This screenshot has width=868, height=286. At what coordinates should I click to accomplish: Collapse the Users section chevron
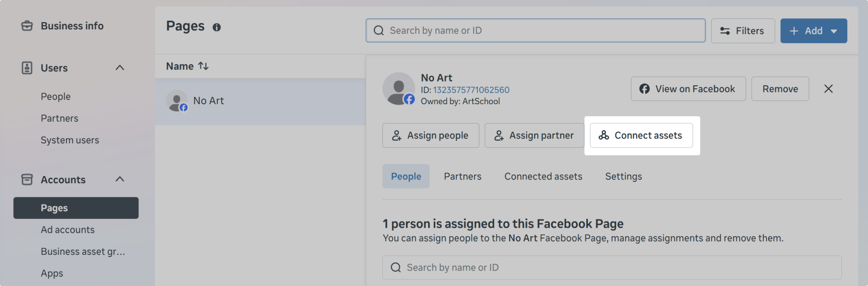click(120, 68)
